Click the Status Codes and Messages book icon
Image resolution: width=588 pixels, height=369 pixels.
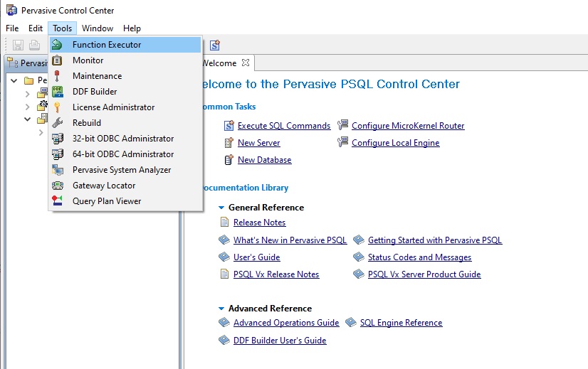coord(359,257)
